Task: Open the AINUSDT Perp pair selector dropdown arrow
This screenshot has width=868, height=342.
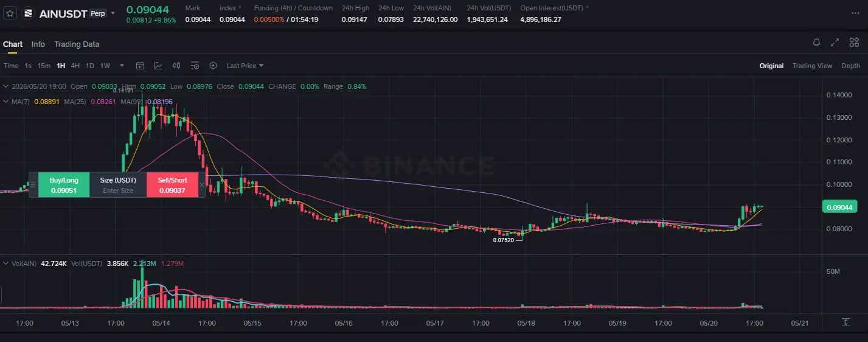Action: pyautogui.click(x=113, y=13)
